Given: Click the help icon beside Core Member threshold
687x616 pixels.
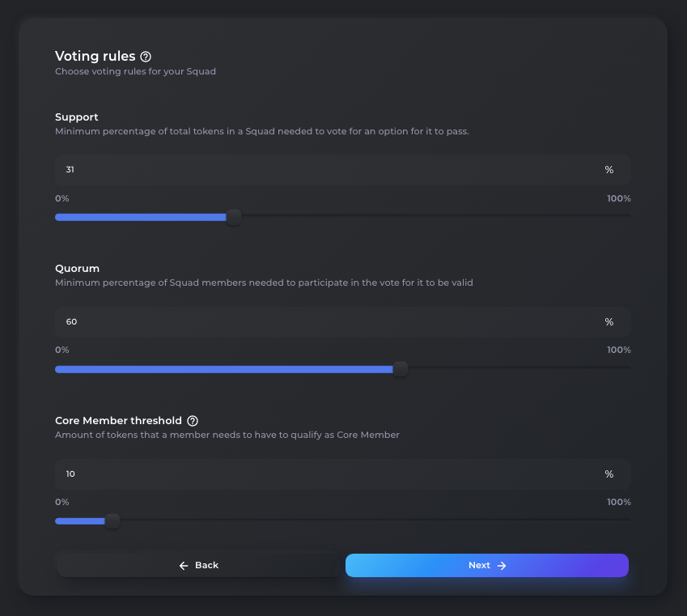Looking at the screenshot, I should tap(193, 421).
